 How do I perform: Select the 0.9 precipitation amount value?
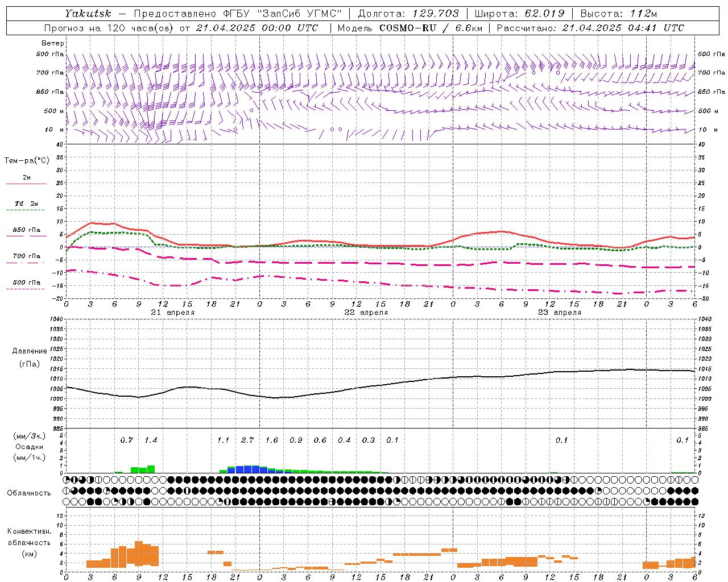pos(296,440)
